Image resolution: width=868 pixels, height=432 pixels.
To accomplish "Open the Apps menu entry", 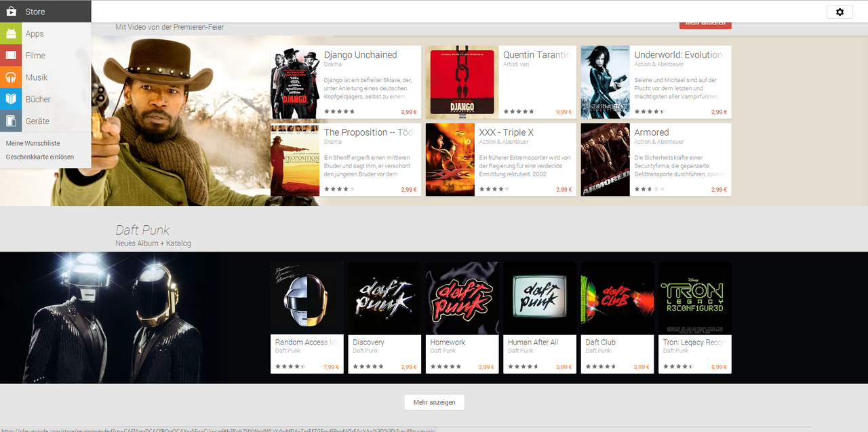I will (x=45, y=33).
